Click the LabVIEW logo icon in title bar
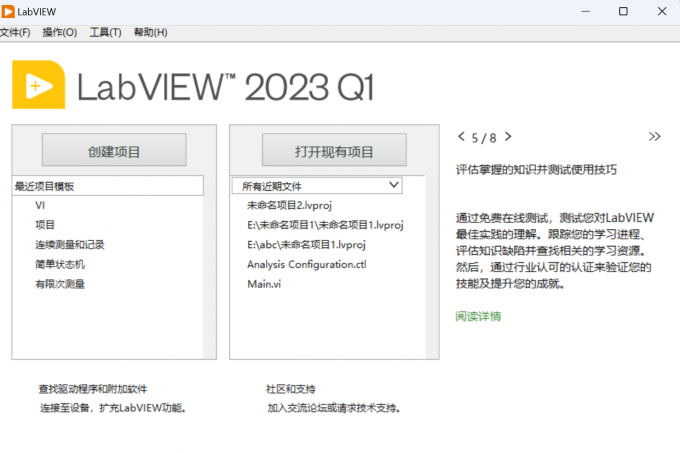The width and height of the screenshot is (680, 453). pyautogui.click(x=8, y=11)
